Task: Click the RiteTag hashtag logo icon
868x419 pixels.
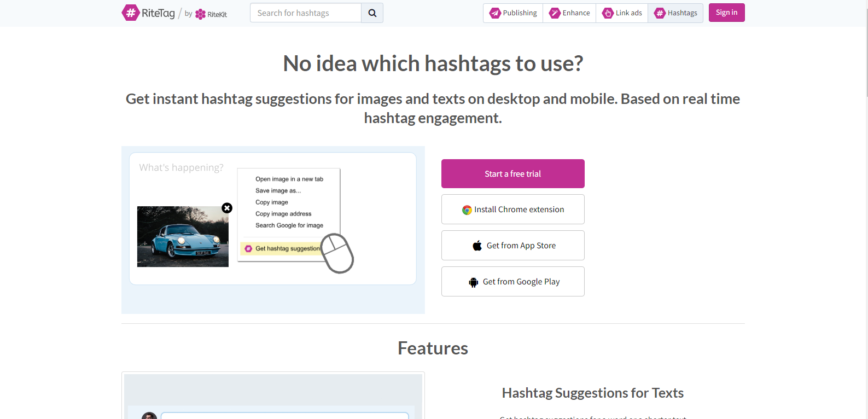Action: tap(130, 13)
